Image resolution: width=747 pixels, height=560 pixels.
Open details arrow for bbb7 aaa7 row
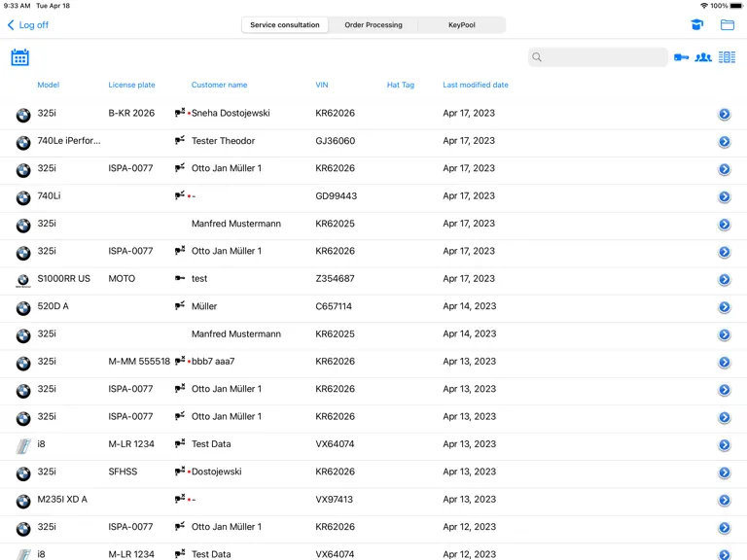pyautogui.click(x=724, y=363)
